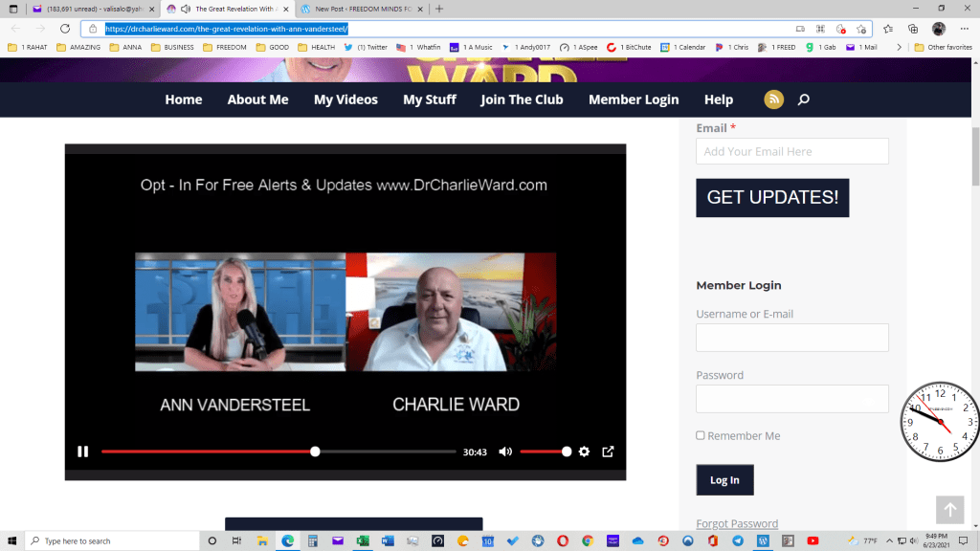
Task: Pause the video playback
Action: tap(83, 452)
